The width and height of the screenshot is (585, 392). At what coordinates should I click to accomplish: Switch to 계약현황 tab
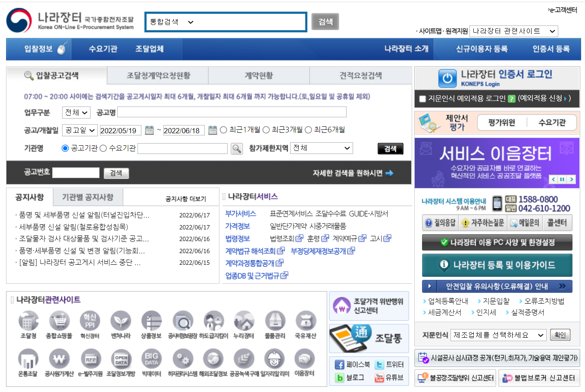click(259, 75)
